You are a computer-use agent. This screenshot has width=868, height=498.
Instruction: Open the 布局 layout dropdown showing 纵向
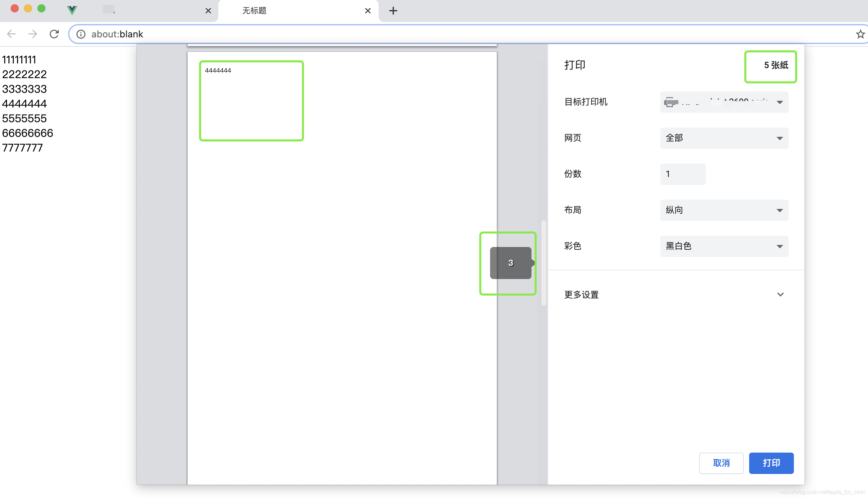(x=724, y=210)
